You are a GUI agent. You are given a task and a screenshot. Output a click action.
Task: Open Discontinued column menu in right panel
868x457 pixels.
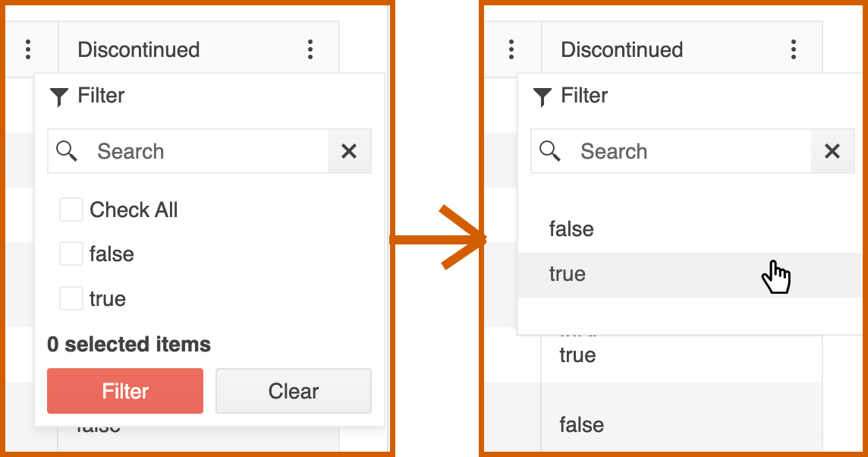794,50
